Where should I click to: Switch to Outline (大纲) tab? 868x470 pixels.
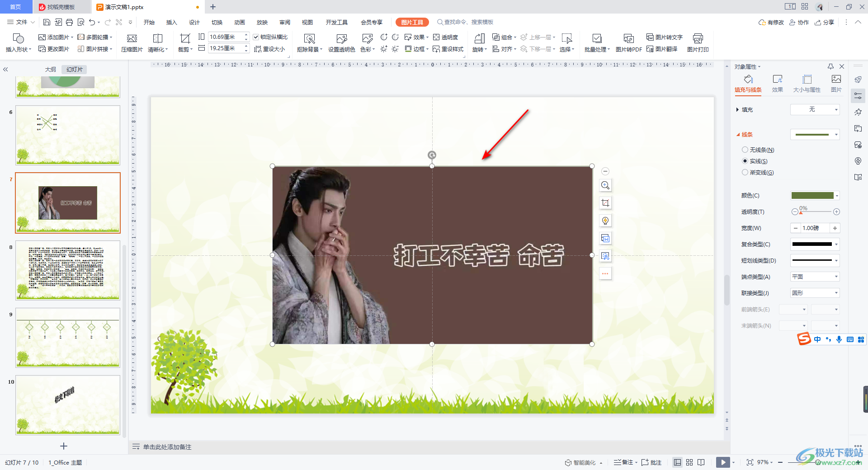pos(51,69)
